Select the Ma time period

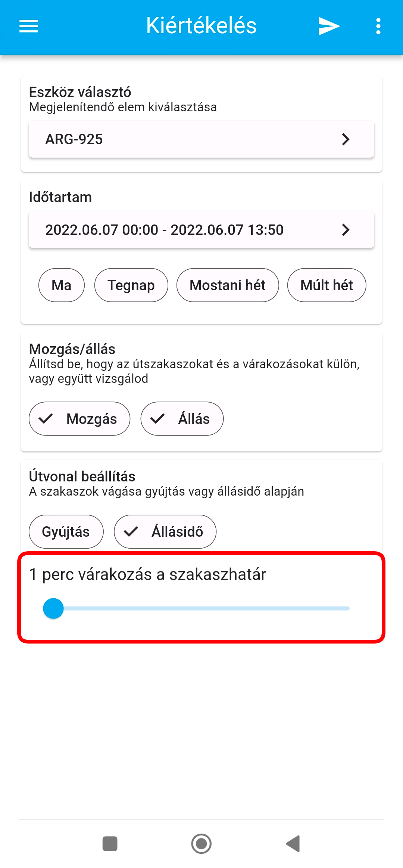tap(62, 285)
